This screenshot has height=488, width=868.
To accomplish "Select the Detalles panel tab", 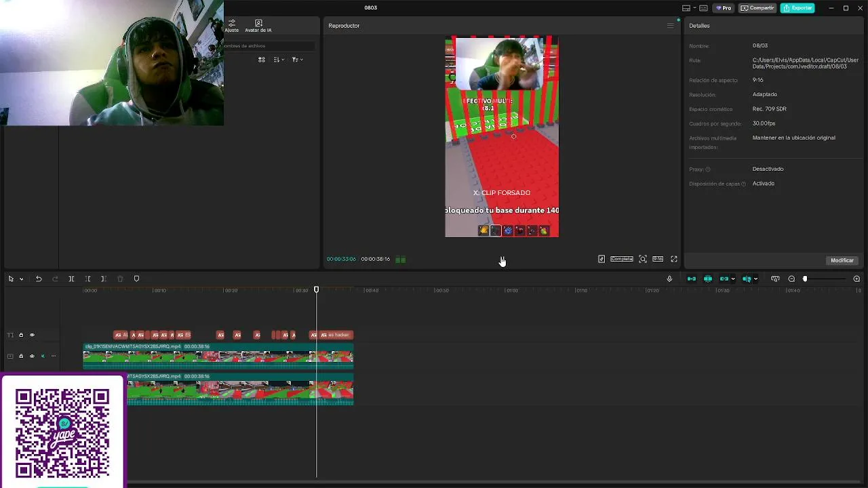I will pos(699,26).
